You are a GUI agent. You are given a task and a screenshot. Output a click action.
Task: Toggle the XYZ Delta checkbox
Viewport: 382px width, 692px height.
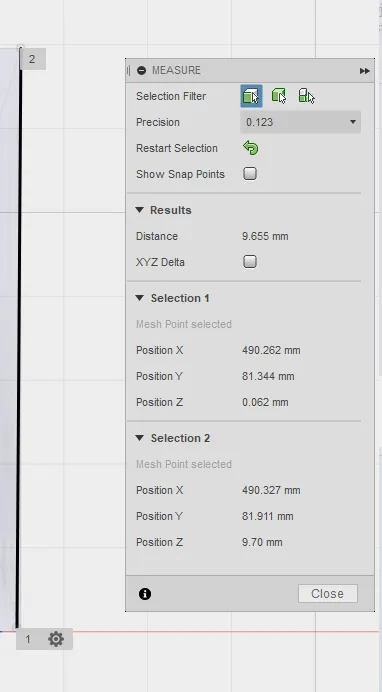(x=250, y=261)
